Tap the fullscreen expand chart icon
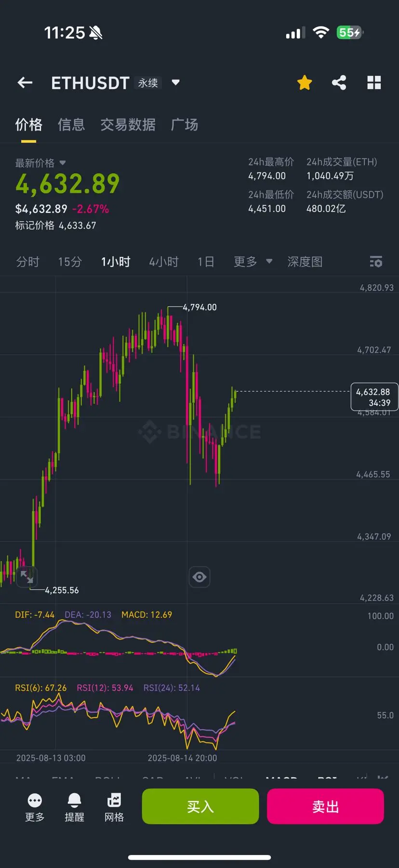Screen dimensions: 399x868 pyautogui.click(x=27, y=576)
